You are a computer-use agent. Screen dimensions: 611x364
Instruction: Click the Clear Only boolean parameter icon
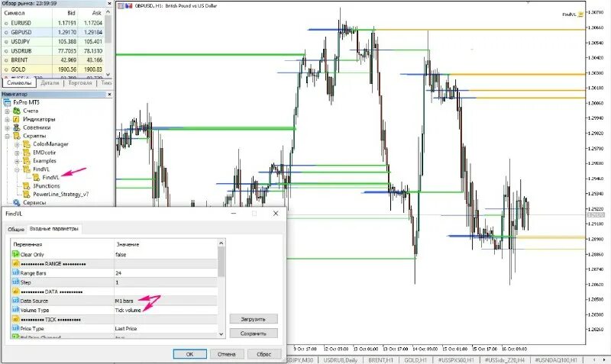pos(15,254)
